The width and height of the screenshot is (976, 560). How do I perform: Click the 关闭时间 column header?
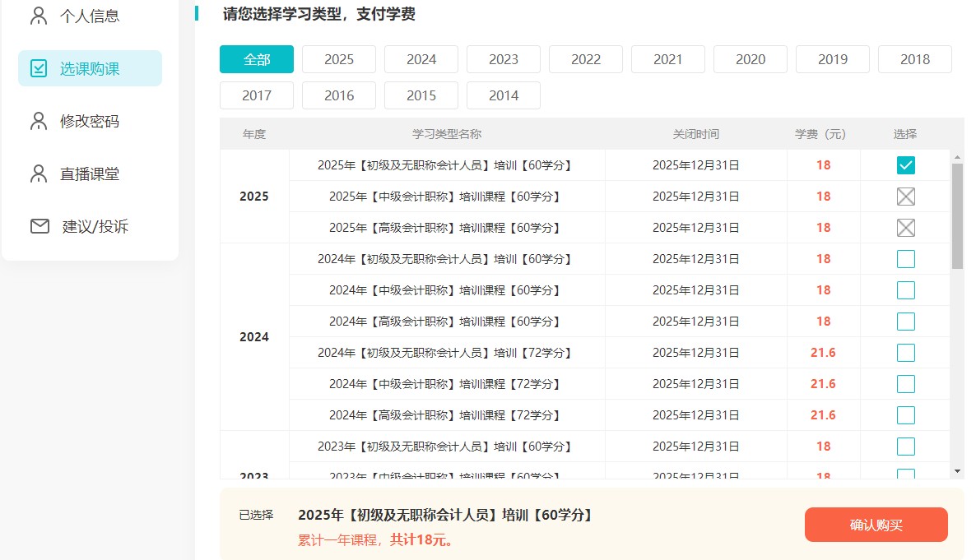tap(696, 134)
